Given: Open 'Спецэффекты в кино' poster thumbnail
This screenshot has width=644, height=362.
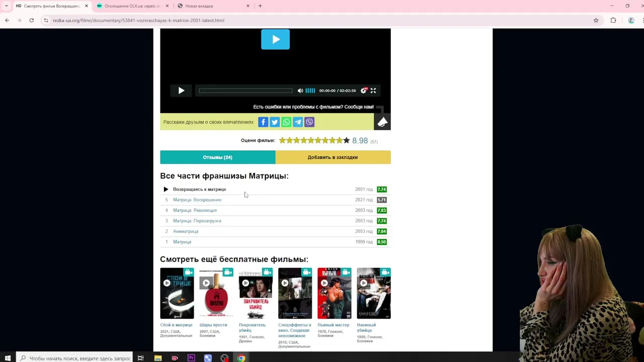Looking at the screenshot, I should 295,294.
